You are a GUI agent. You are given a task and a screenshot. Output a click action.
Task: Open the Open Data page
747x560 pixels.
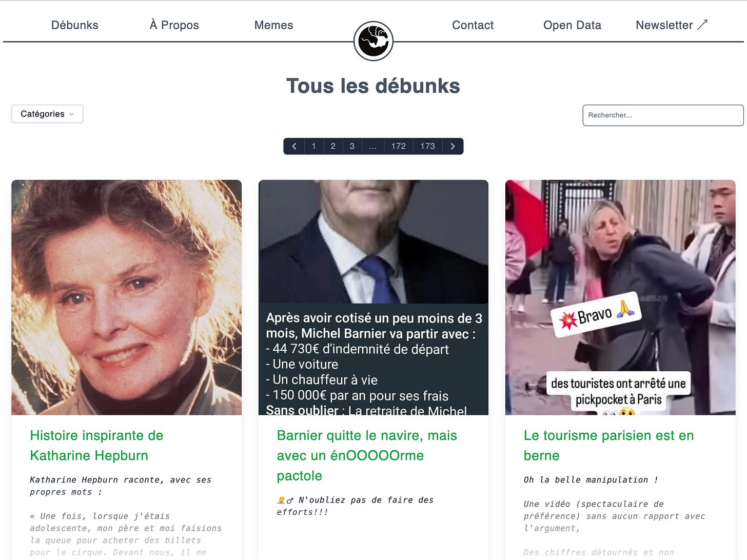(x=572, y=25)
